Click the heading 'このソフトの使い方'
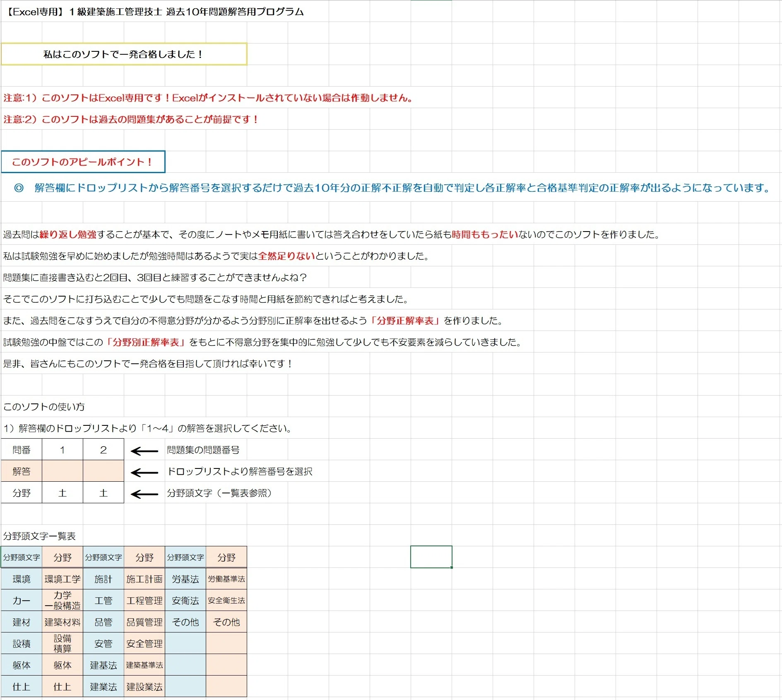The image size is (782, 700). click(x=44, y=407)
